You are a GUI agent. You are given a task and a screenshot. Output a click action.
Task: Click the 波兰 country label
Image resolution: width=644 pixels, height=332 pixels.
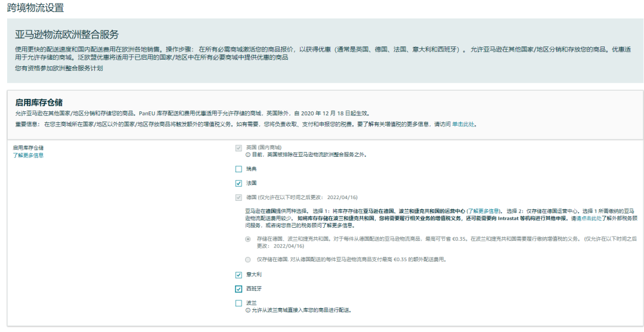click(x=252, y=303)
